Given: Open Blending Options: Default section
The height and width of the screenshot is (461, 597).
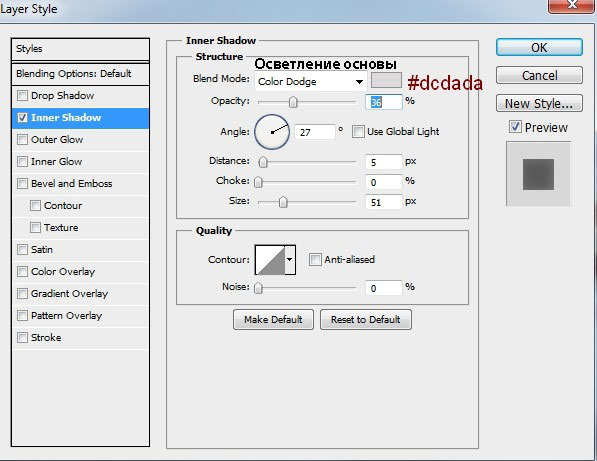Looking at the screenshot, I should [x=80, y=74].
